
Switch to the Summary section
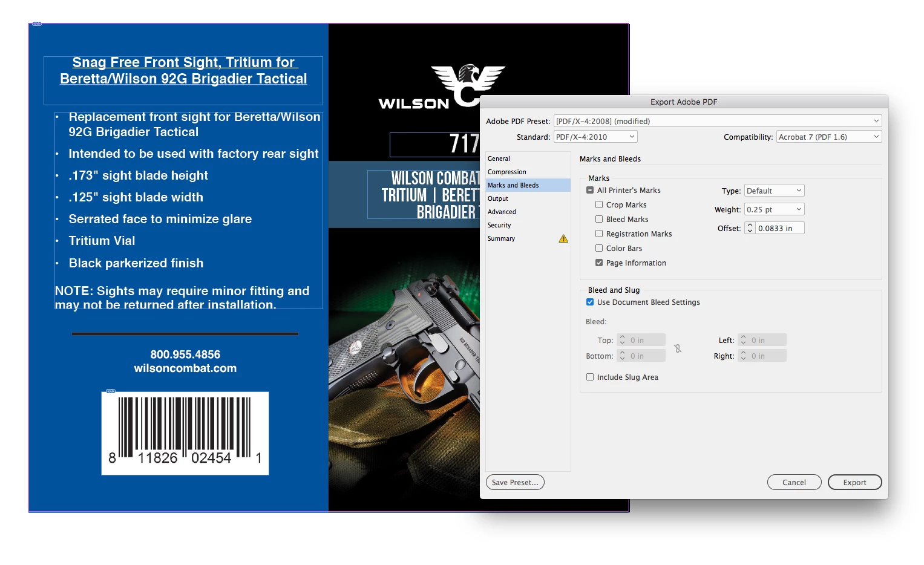[528, 238]
